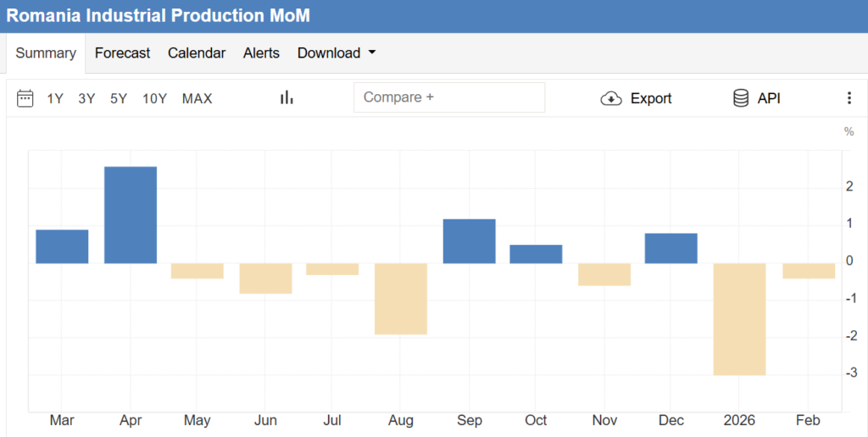Screen dimensions: 868x437
Task: Click the Romania Industrial Production MoM title
Action: [159, 16]
